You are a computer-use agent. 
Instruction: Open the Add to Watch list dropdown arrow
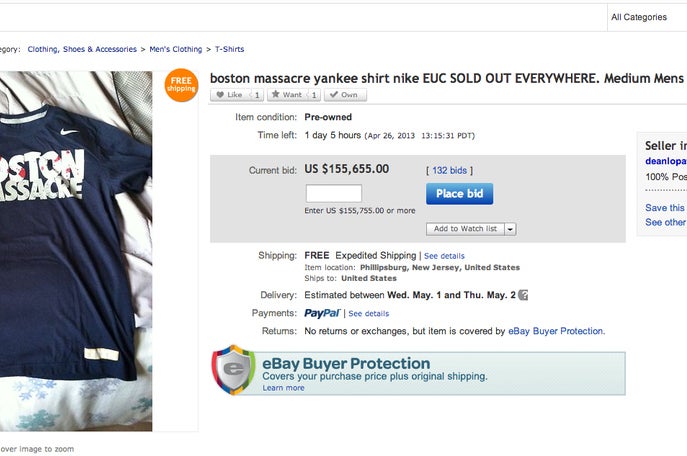pyautogui.click(x=510, y=229)
